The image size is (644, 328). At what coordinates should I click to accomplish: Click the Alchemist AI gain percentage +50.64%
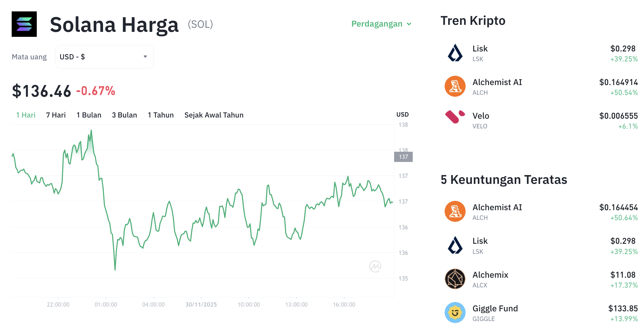click(x=624, y=217)
